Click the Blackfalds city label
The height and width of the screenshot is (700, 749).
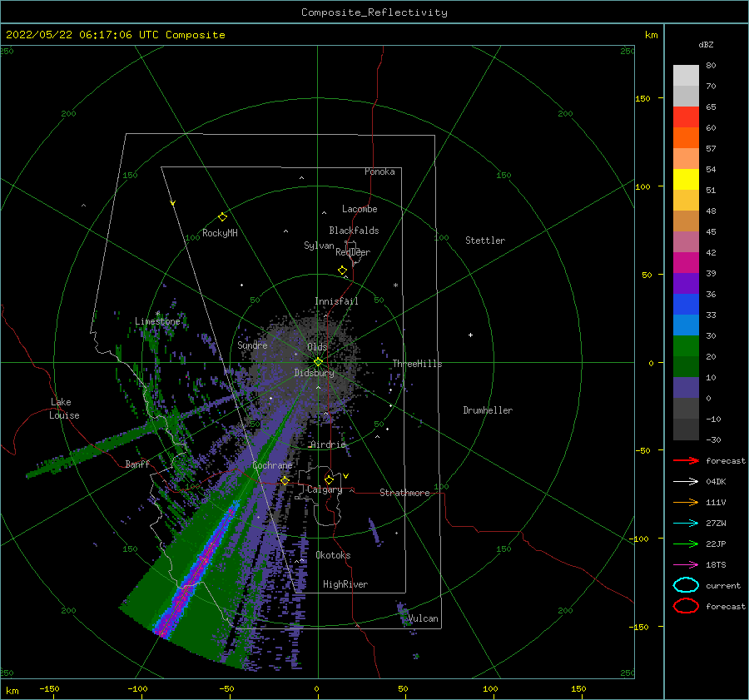[354, 231]
